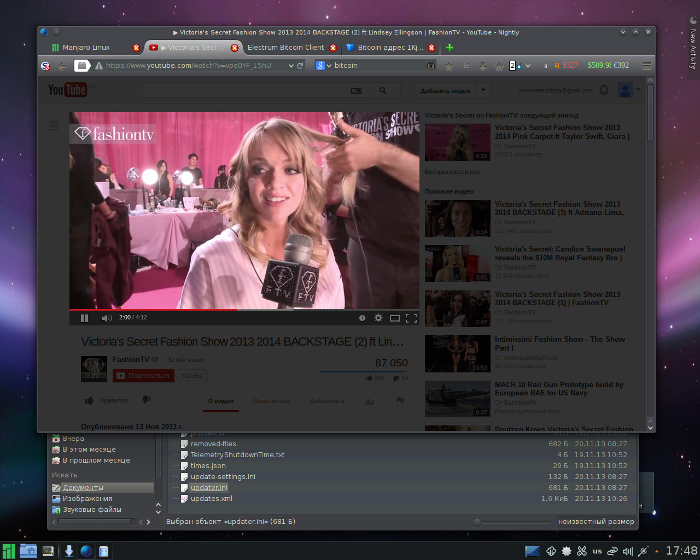This screenshot has height=560, width=700.
Task: Open the 'О видео' tab
Action: pyautogui.click(x=221, y=401)
